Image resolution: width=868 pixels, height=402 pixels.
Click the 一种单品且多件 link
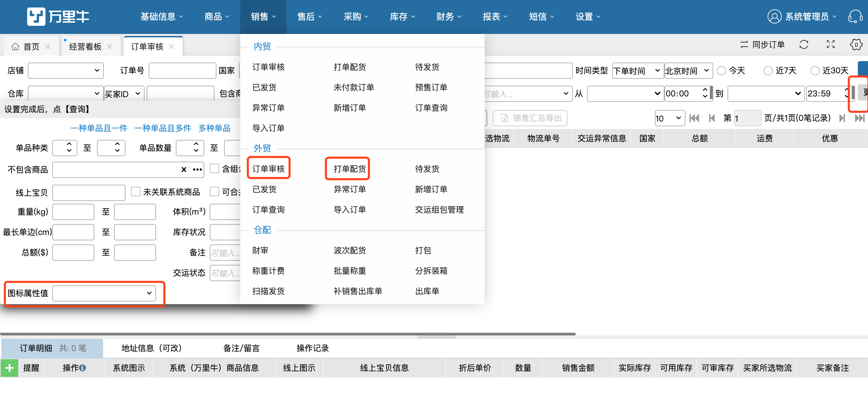pyautogui.click(x=163, y=128)
